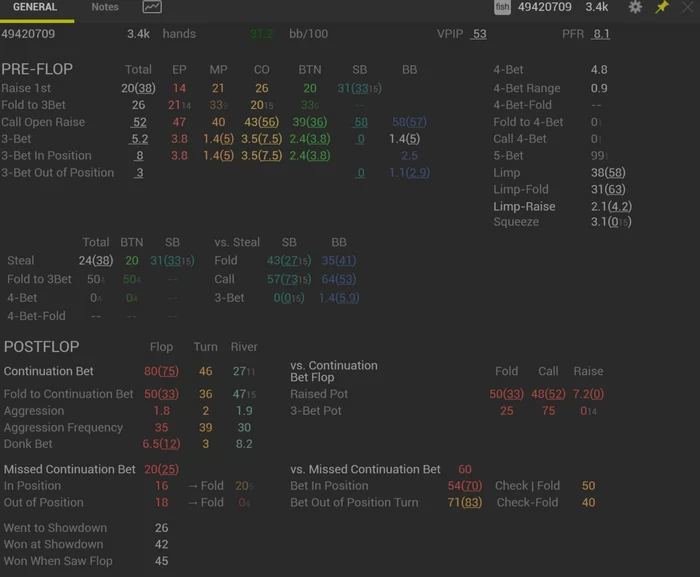The width and height of the screenshot is (700, 577).
Task: Open Call Open Raise total value 52
Action: click(x=139, y=122)
